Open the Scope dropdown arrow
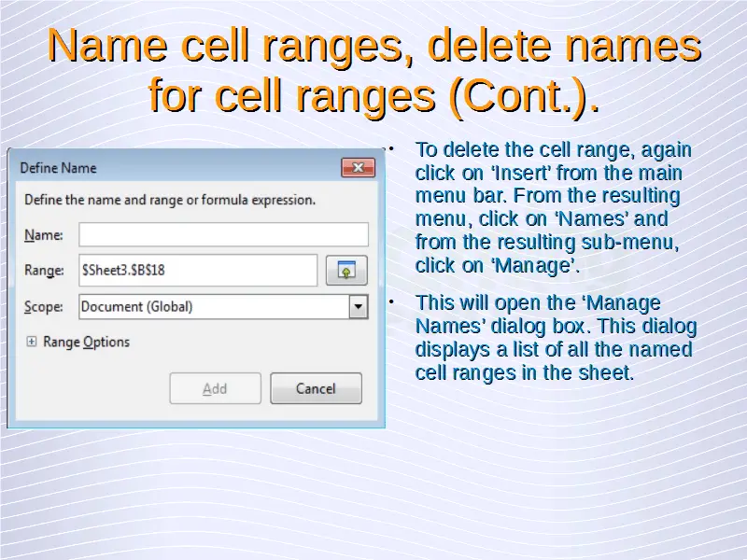This screenshot has height=560, width=747. coord(358,307)
